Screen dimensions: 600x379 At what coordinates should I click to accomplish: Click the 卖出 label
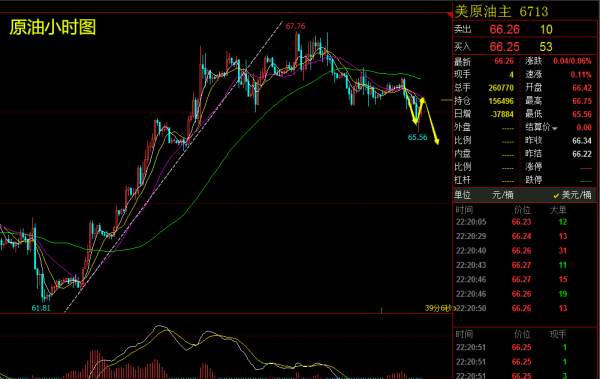click(x=463, y=29)
